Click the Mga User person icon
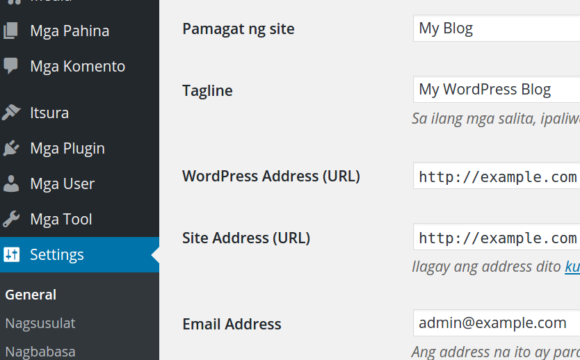The image size is (580, 360). [11, 184]
